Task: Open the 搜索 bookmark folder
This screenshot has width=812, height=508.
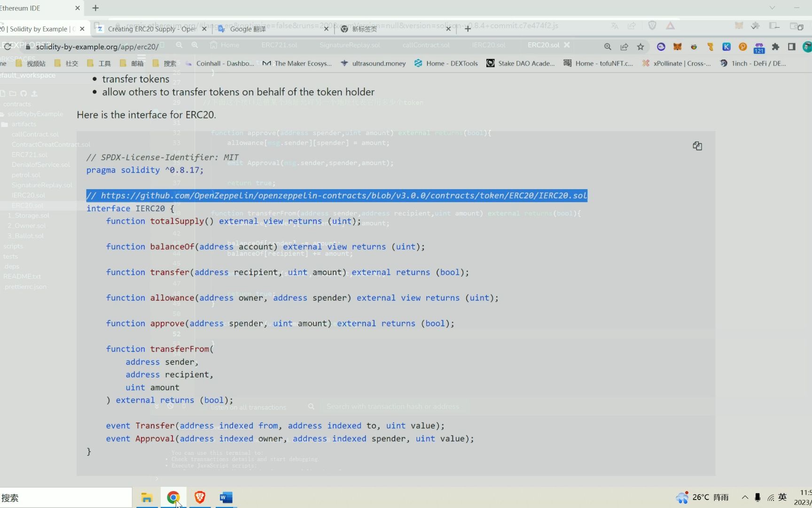Action: (x=164, y=63)
